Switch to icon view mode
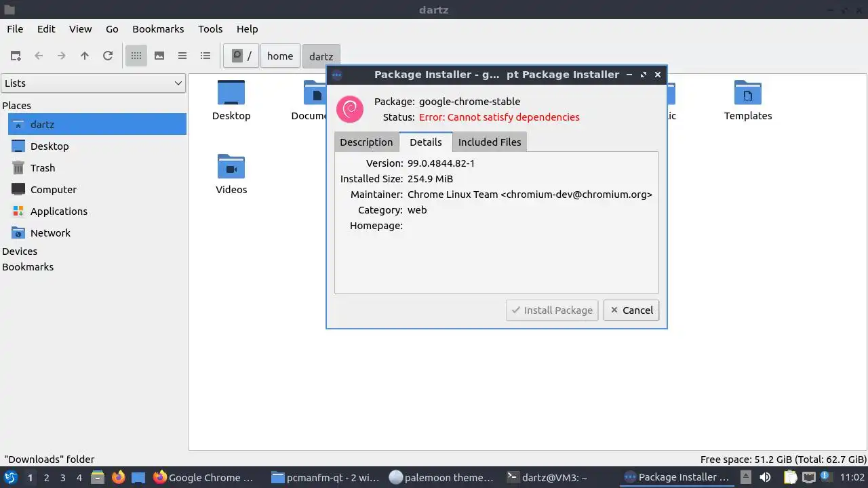 tap(136, 56)
